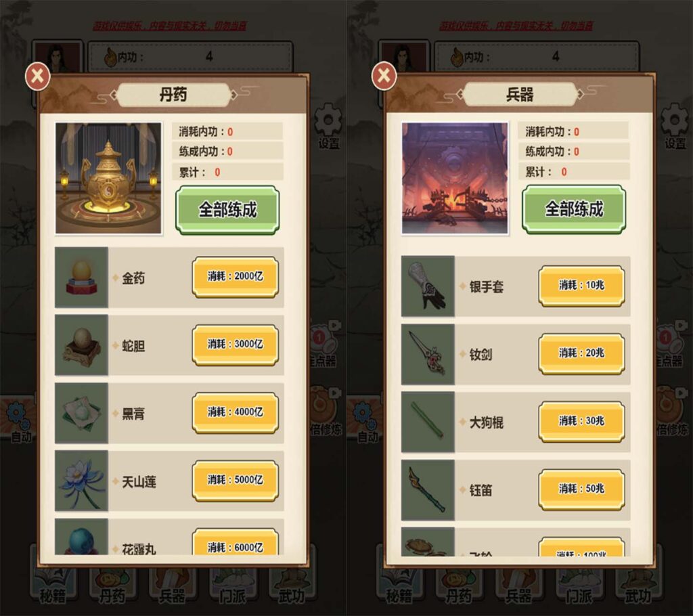Spend 2000亿 on 金药
Screen dimensions: 693x616
point(235,277)
